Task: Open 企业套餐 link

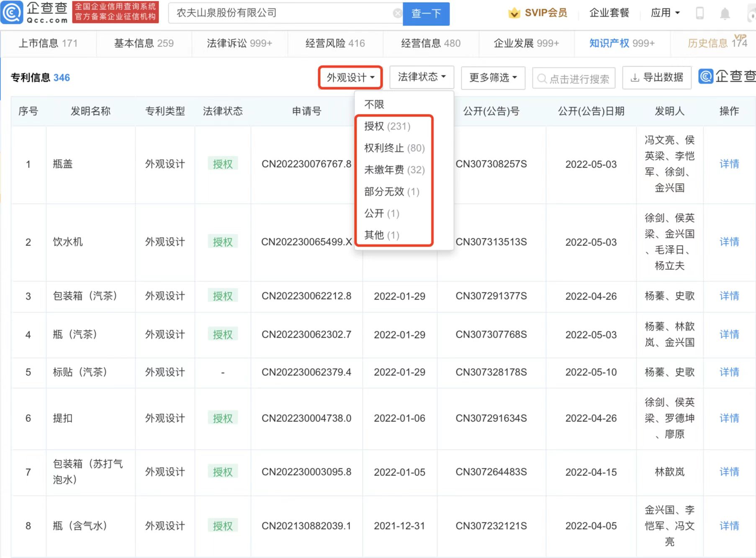Action: coord(609,13)
